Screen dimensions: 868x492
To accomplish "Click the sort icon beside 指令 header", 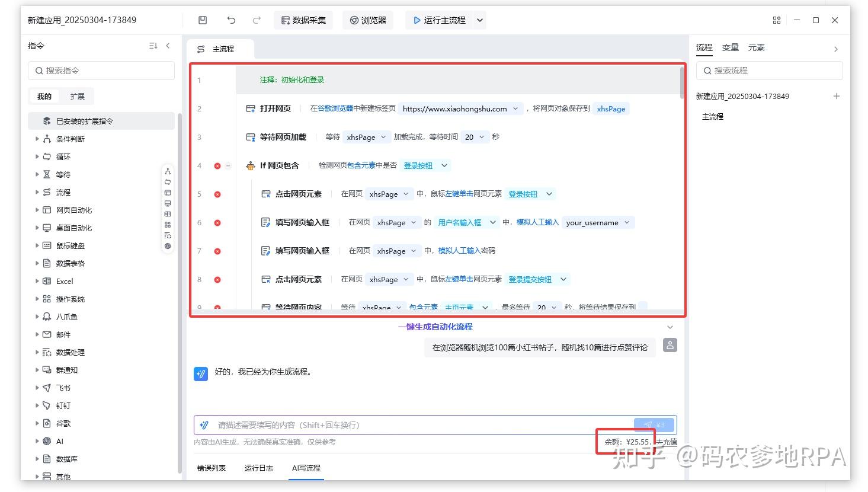I will pos(152,45).
